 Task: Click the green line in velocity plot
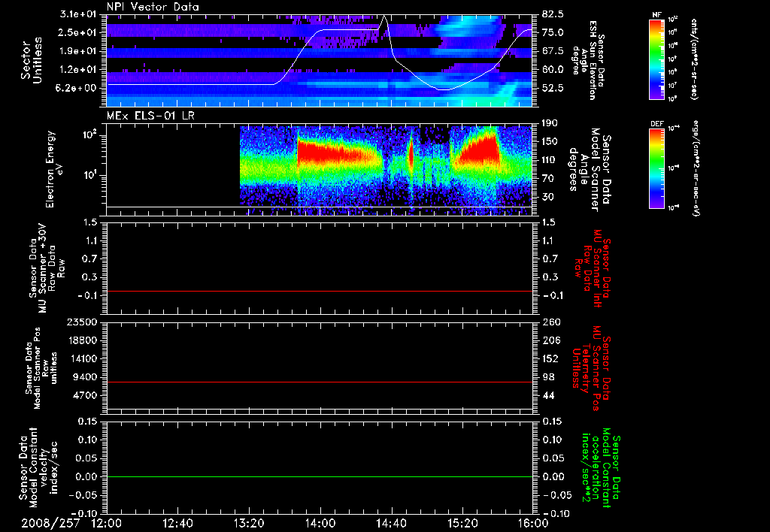[x=320, y=476]
